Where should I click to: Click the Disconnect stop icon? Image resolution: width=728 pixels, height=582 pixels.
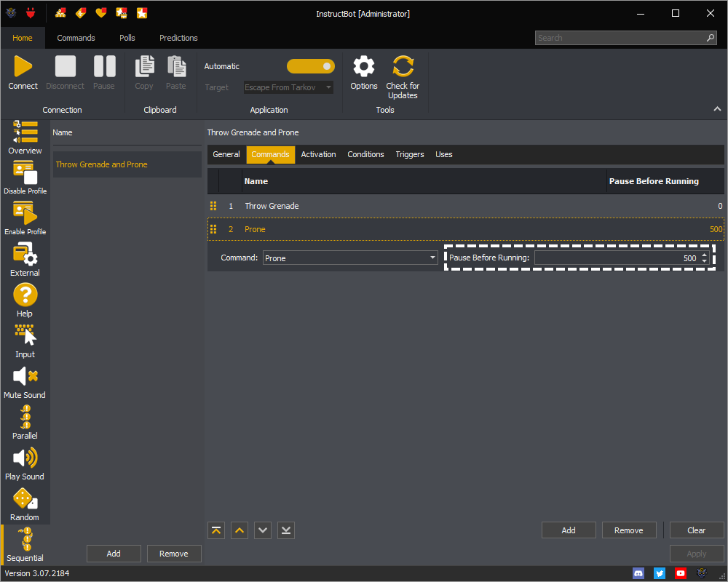(65, 66)
